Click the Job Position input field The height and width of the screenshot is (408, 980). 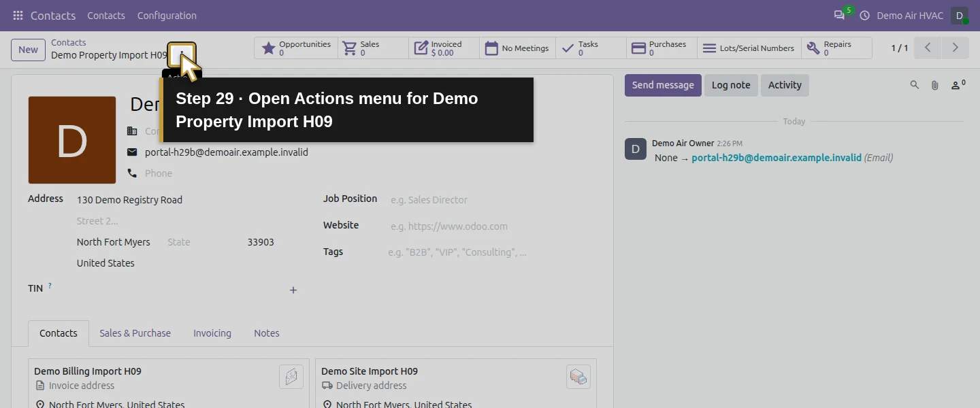tap(493, 200)
